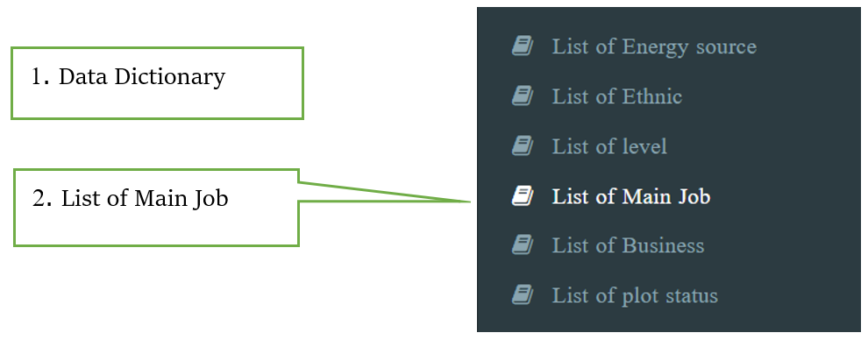Click the '2. List of Main Job' callout label
This screenshot has width=868, height=340.
131,198
